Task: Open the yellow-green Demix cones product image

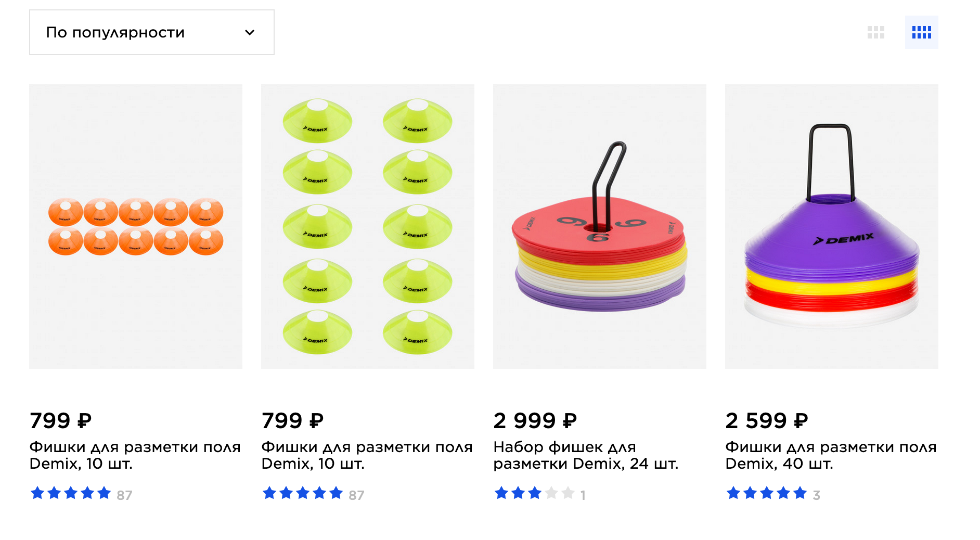Action: pos(368,226)
